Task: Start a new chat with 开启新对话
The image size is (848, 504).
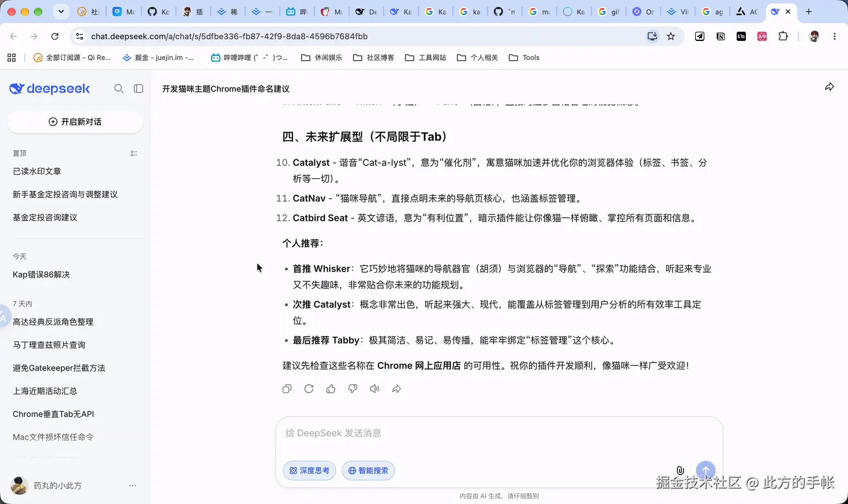Action: [75, 122]
